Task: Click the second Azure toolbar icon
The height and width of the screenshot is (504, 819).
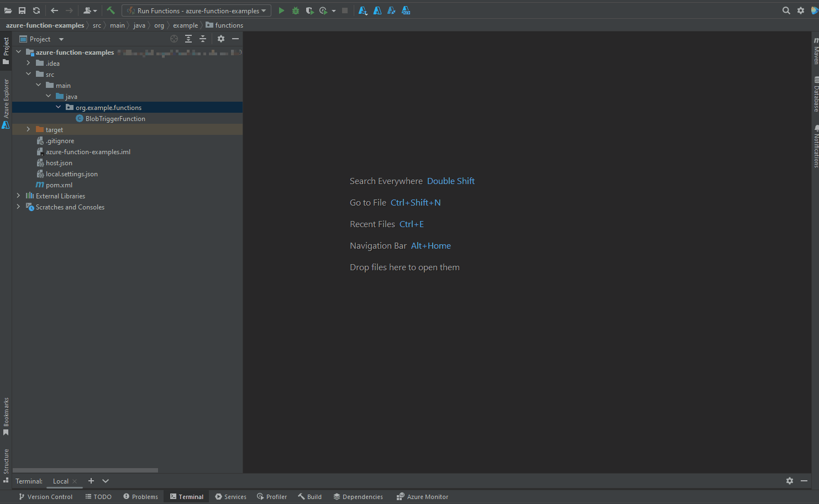Action: (377, 11)
